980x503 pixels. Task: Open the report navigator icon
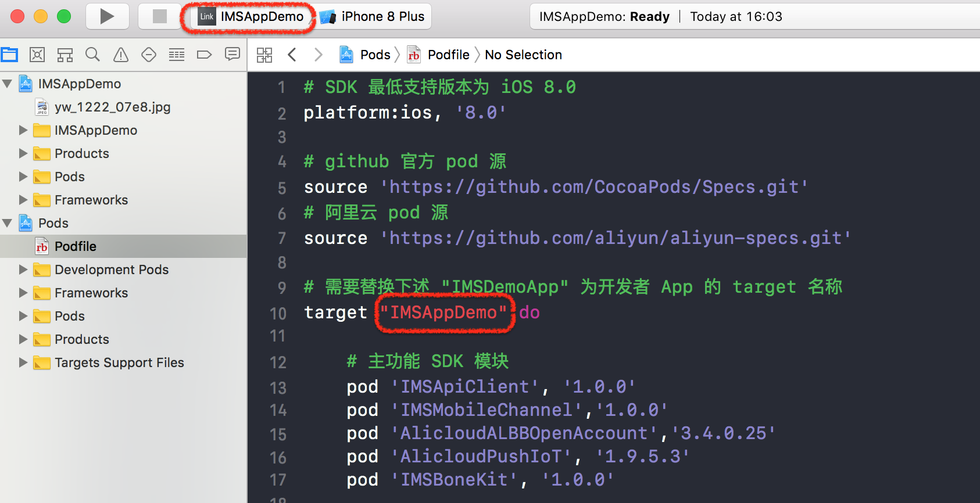(x=233, y=55)
